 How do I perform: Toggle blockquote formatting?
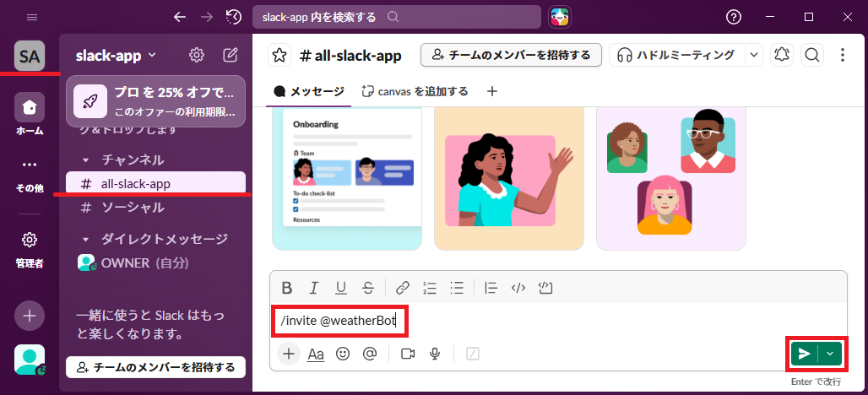[491, 288]
